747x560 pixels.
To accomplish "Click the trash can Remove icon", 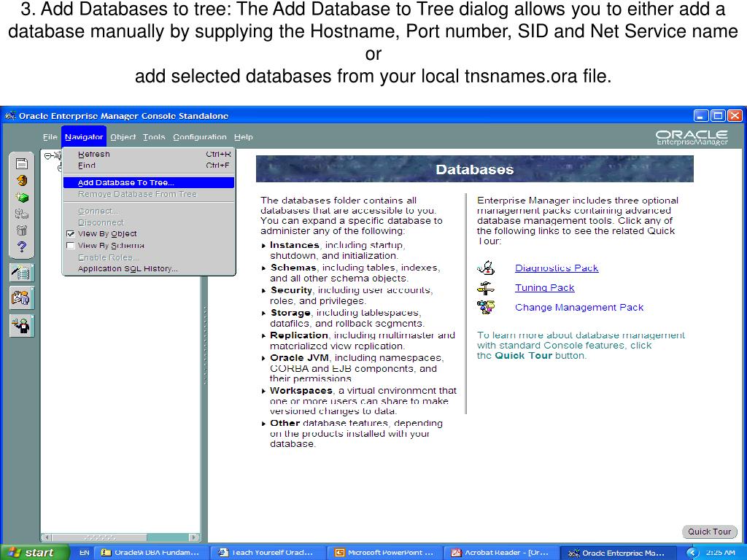I will click(x=21, y=230).
